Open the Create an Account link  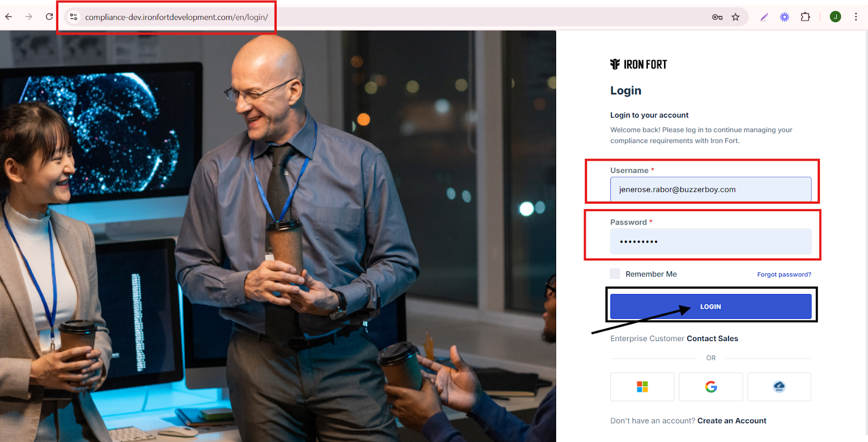point(732,421)
